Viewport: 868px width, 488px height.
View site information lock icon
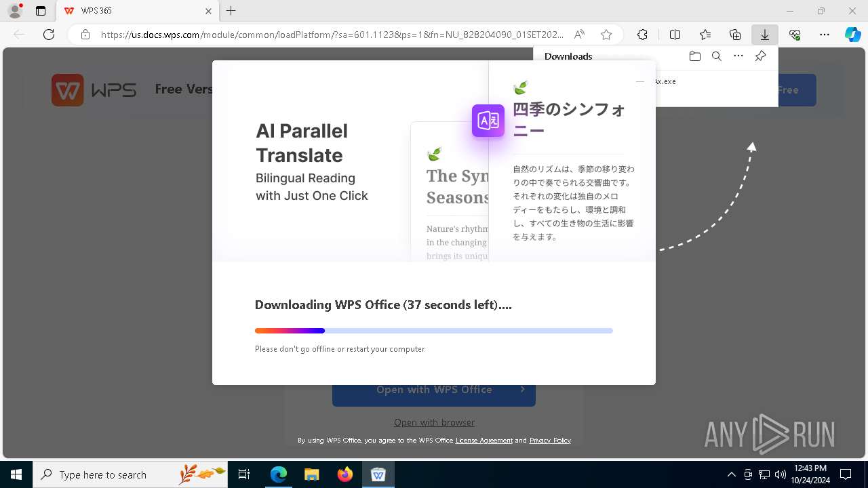[85, 35]
